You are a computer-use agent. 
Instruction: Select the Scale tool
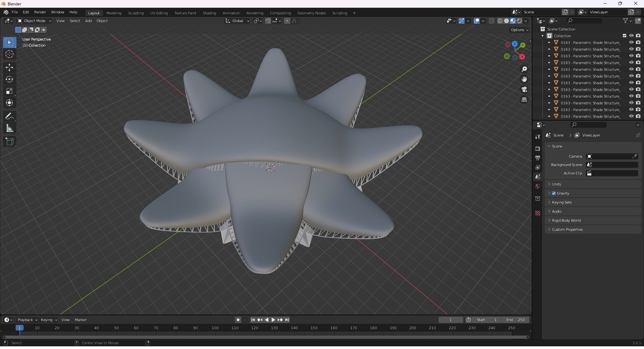click(x=9, y=91)
